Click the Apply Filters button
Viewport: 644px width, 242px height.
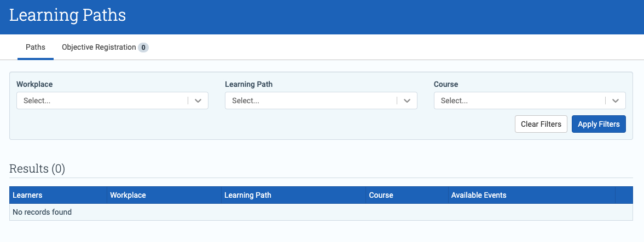pyautogui.click(x=599, y=124)
